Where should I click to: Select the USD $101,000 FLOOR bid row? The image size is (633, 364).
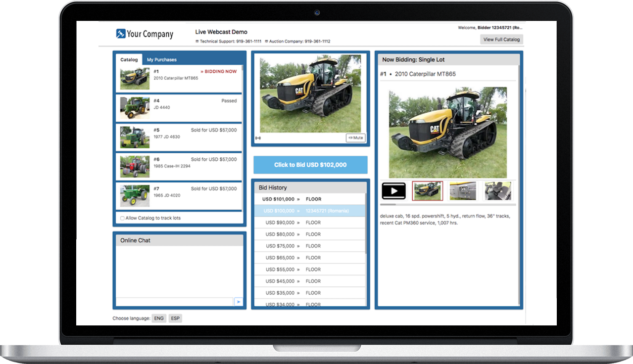(310, 199)
